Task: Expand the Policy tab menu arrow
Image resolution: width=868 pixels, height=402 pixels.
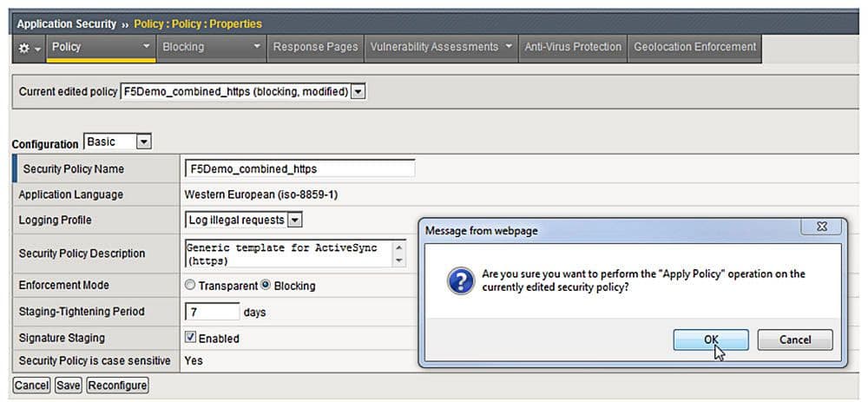Action: [x=146, y=47]
